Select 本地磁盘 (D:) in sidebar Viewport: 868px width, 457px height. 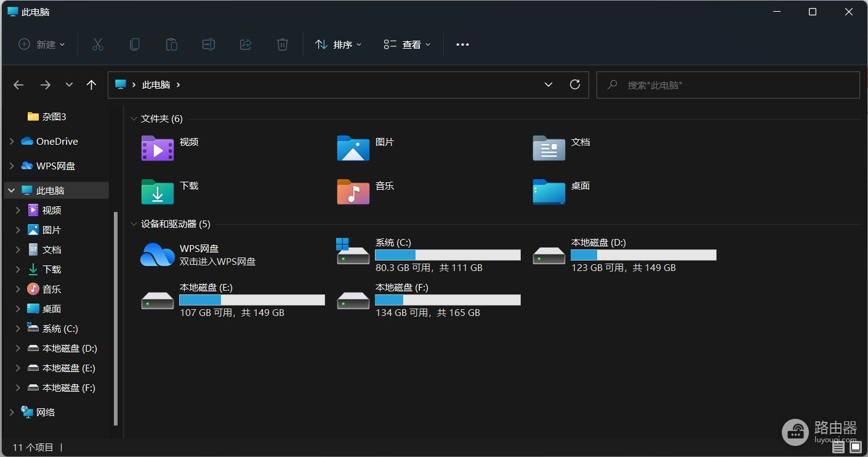click(62, 348)
